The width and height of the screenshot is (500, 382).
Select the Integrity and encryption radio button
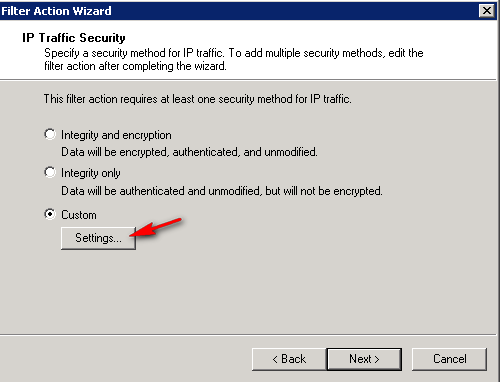click(x=50, y=134)
